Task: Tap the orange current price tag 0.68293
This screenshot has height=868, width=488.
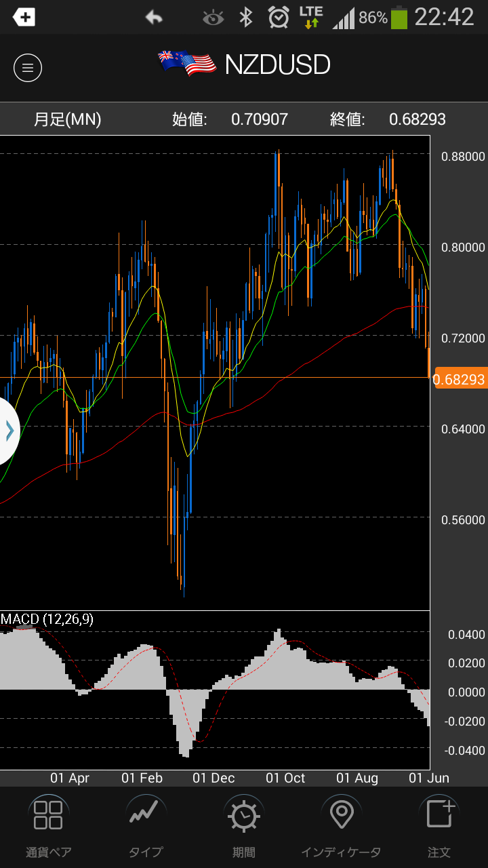Action: tap(460, 379)
